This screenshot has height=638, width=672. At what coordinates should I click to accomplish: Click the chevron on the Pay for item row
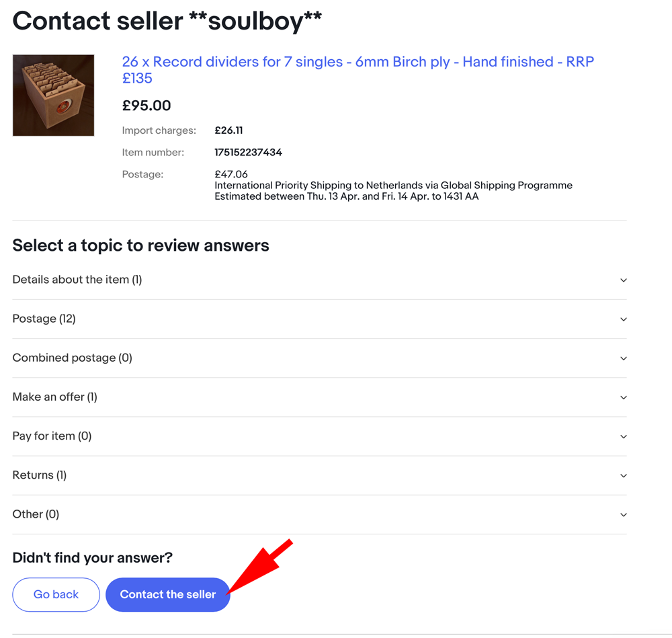(x=623, y=436)
